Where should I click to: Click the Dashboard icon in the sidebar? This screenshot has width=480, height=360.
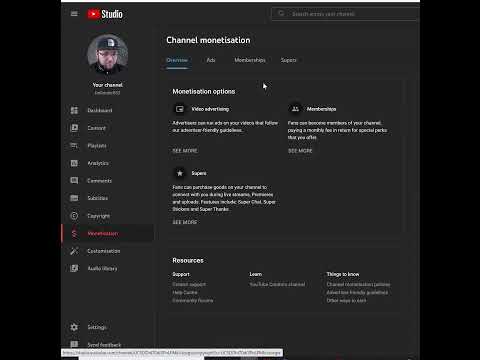pos(74,110)
